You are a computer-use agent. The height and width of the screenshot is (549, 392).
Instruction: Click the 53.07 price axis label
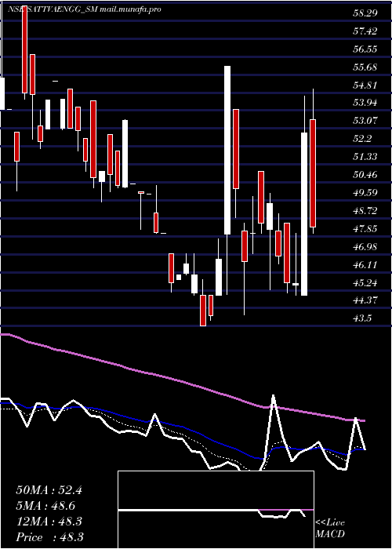click(x=365, y=121)
